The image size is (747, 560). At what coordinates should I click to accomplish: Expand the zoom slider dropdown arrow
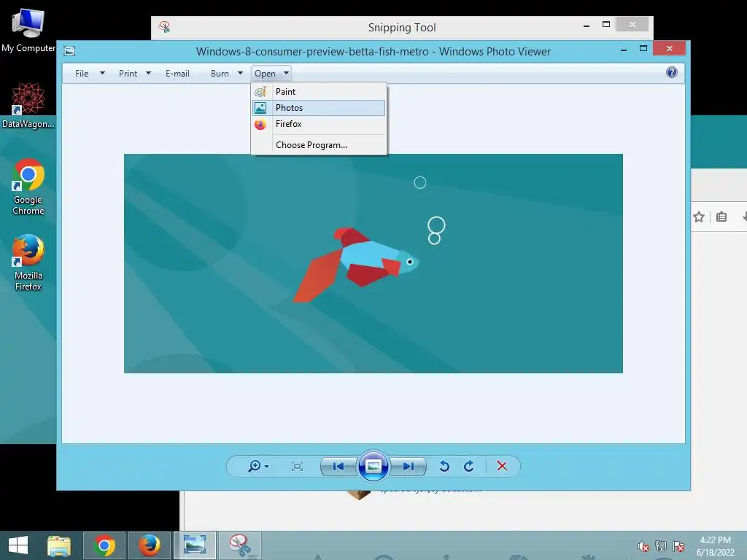click(267, 466)
